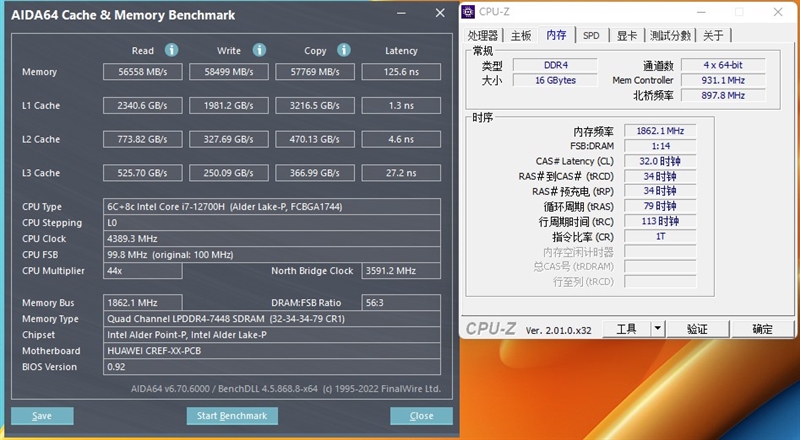Click the Copy info icon in AIDA64
This screenshot has height=440, width=800.
(344, 50)
